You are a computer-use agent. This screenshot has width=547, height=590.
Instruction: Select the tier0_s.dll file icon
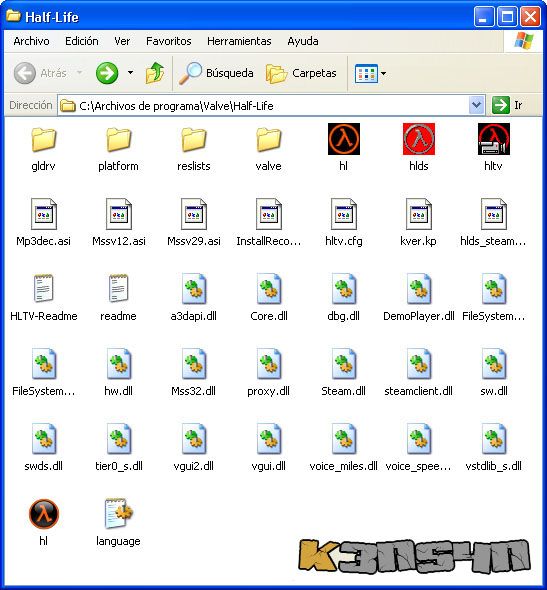coord(119,438)
